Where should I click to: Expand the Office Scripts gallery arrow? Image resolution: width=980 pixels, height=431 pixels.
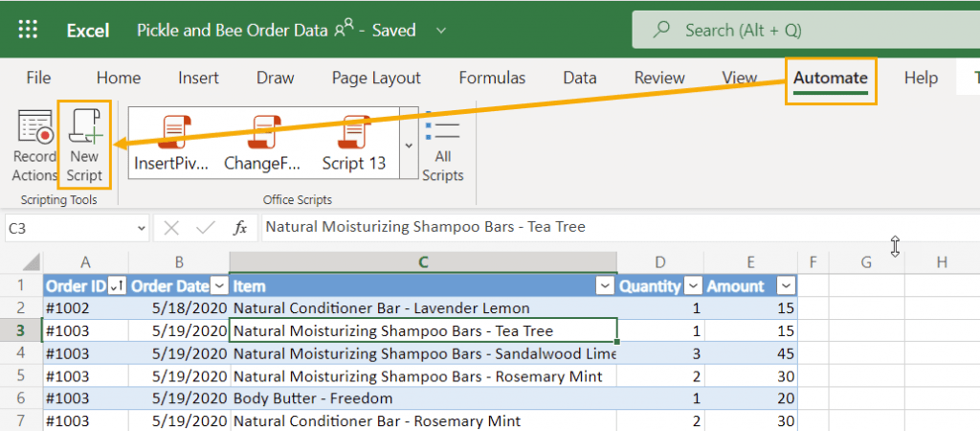tap(409, 146)
